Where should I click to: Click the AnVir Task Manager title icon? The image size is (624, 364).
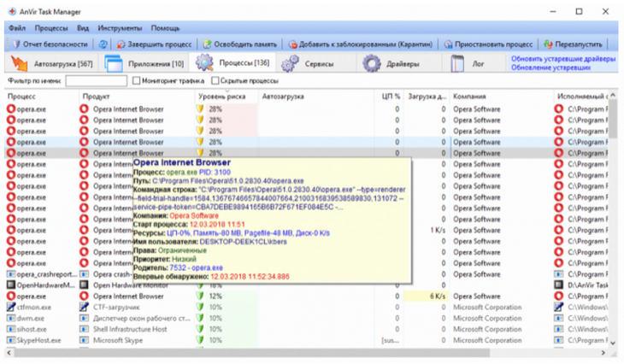click(x=12, y=12)
